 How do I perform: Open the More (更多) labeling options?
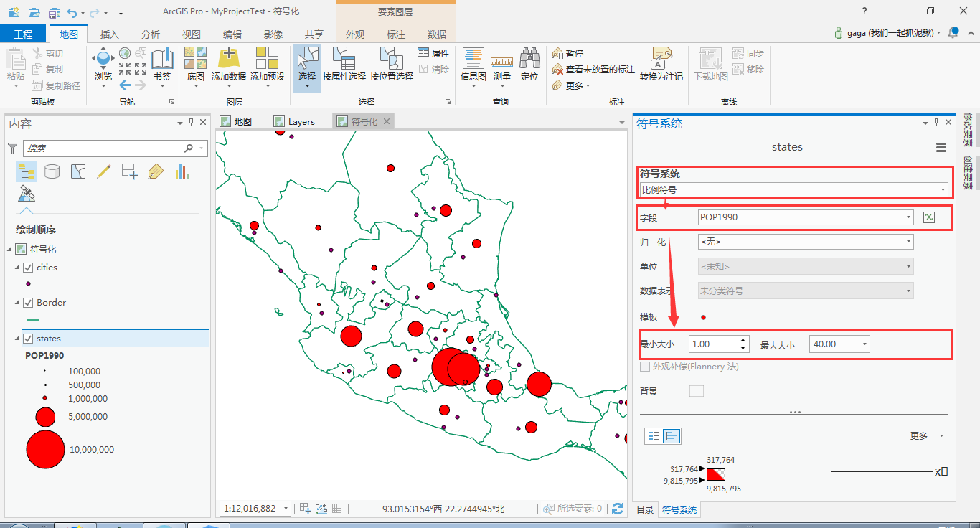[x=571, y=85]
